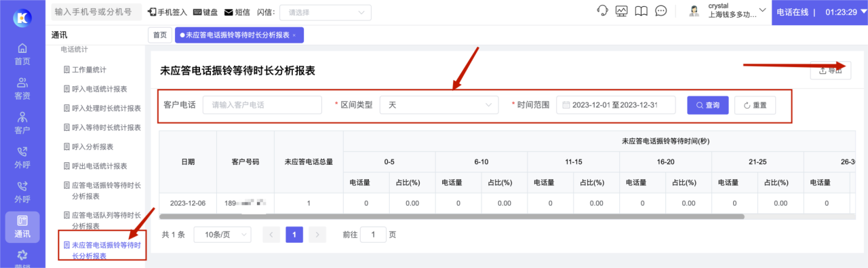Viewport: 868px width, 268px height.
Task: Open the chat bubble icon
Action: 660,11
